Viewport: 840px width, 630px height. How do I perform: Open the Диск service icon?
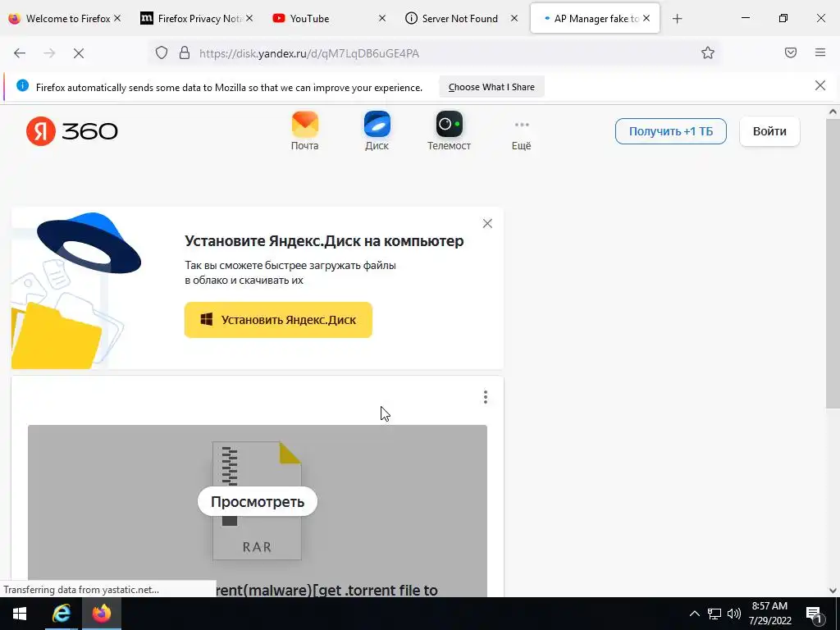pos(377,131)
